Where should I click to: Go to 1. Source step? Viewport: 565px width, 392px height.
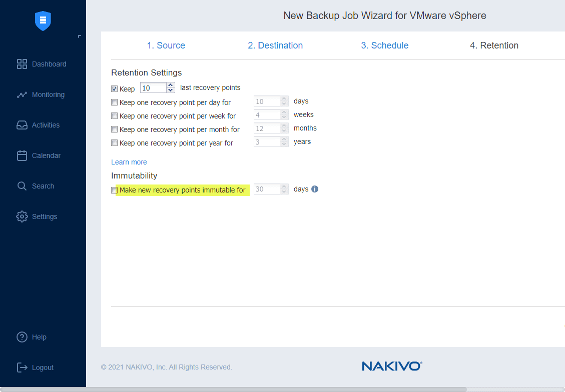click(166, 45)
